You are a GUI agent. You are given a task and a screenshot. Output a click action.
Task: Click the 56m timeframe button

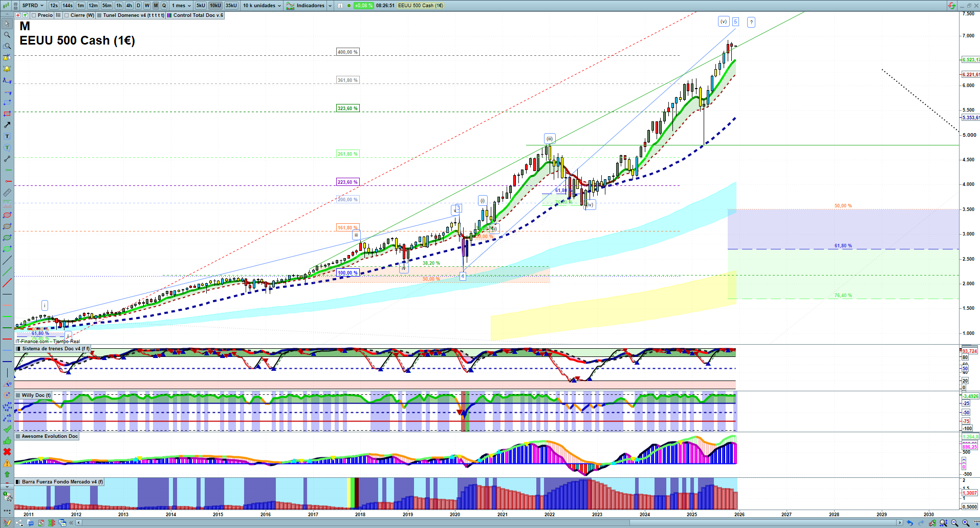click(x=107, y=6)
